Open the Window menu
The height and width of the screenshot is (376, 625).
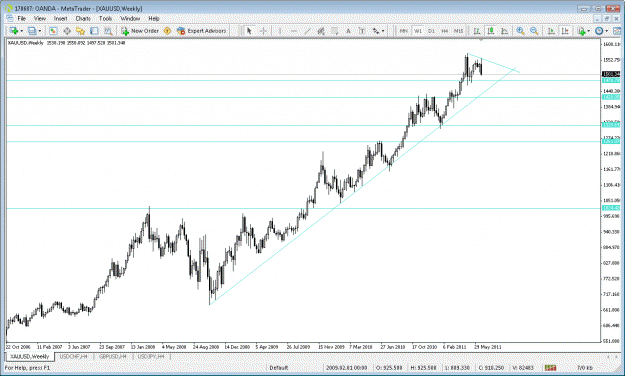click(130, 18)
